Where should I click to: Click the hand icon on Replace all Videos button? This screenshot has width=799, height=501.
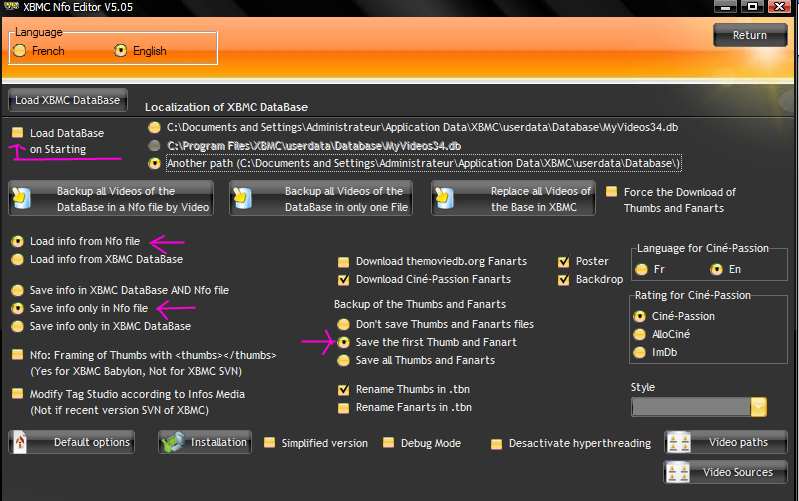444,198
